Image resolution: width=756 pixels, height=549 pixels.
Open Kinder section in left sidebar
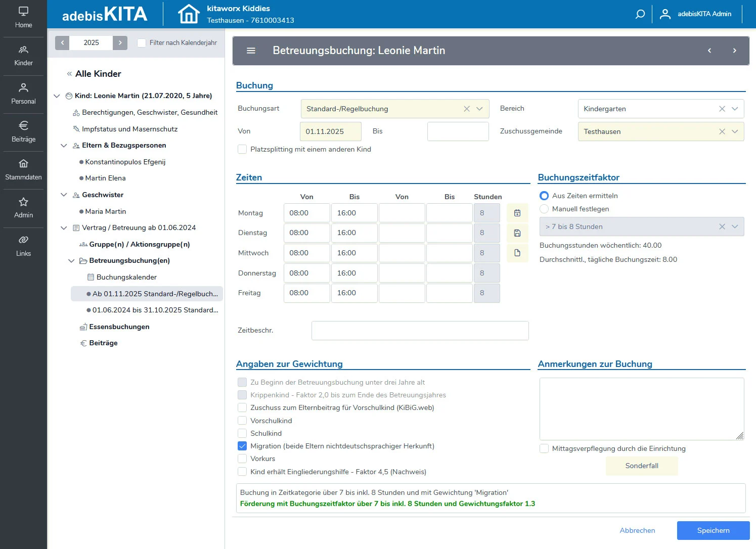(x=23, y=56)
